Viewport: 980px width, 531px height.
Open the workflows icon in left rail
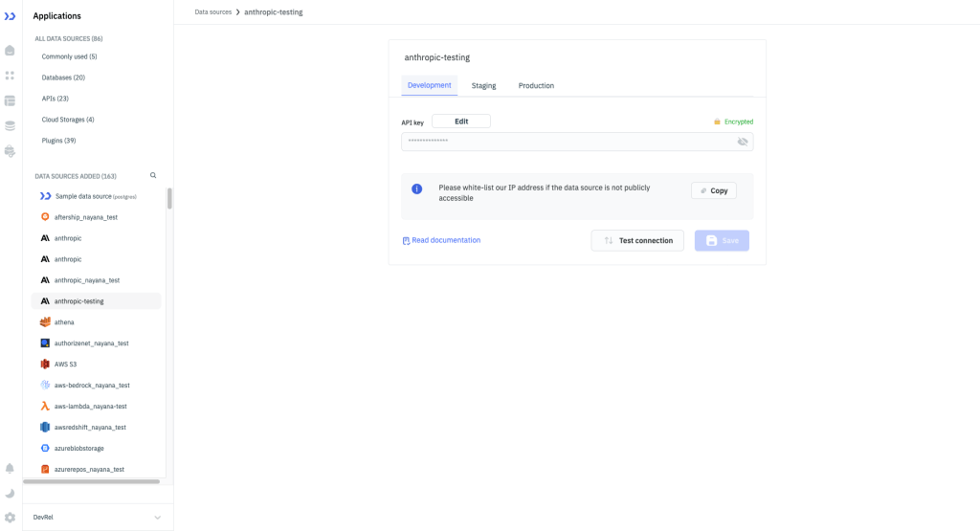10,151
